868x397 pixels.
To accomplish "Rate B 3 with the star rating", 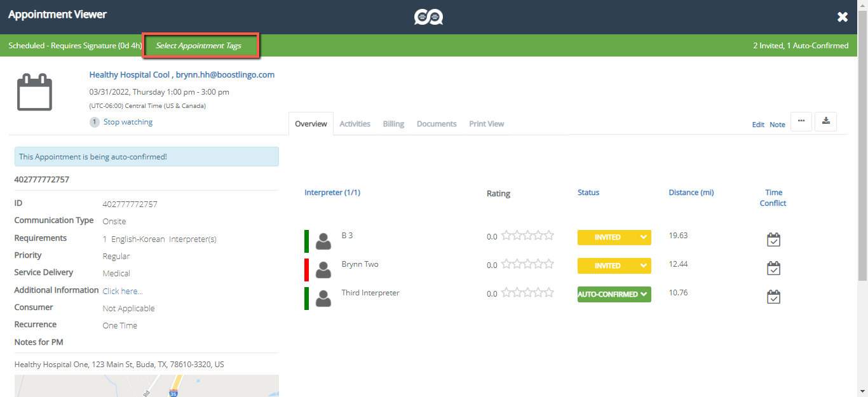I will tap(527, 236).
